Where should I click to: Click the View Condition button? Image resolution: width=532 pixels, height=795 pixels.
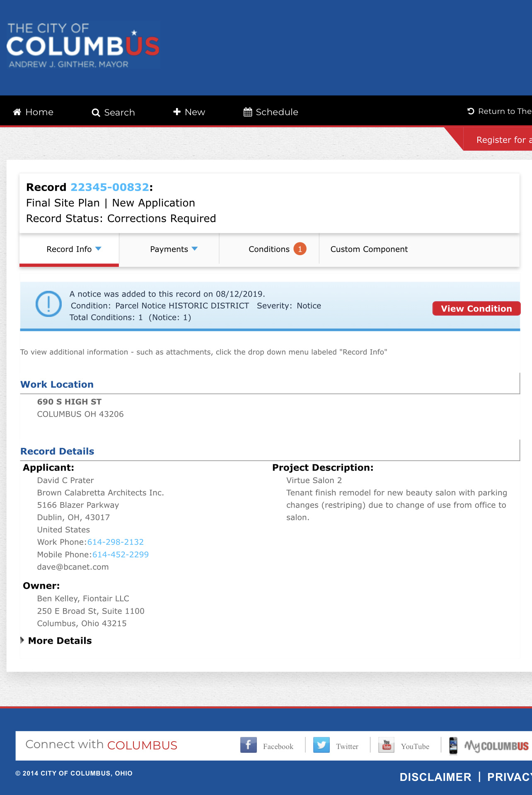[476, 309]
